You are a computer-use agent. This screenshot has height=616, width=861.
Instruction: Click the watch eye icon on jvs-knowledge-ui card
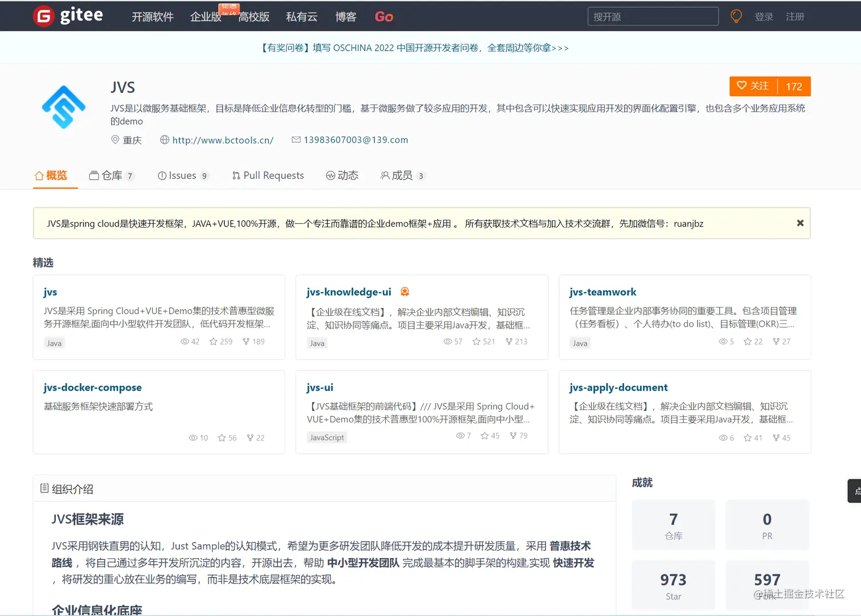[x=448, y=342]
